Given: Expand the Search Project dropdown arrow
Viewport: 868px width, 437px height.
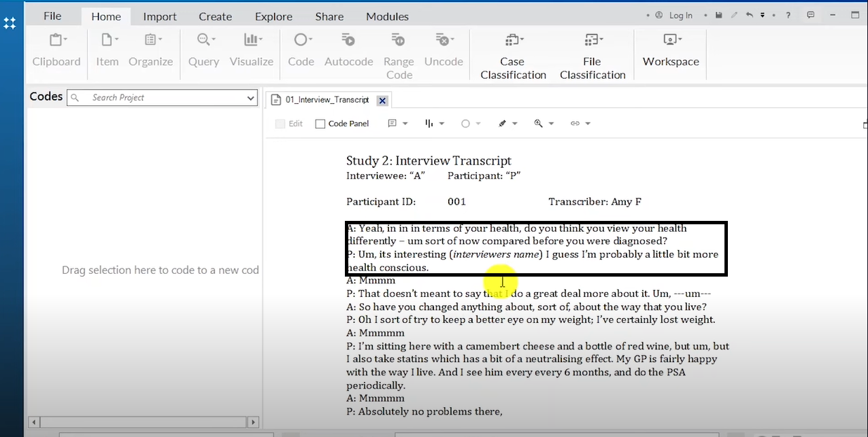Looking at the screenshot, I should point(250,98).
